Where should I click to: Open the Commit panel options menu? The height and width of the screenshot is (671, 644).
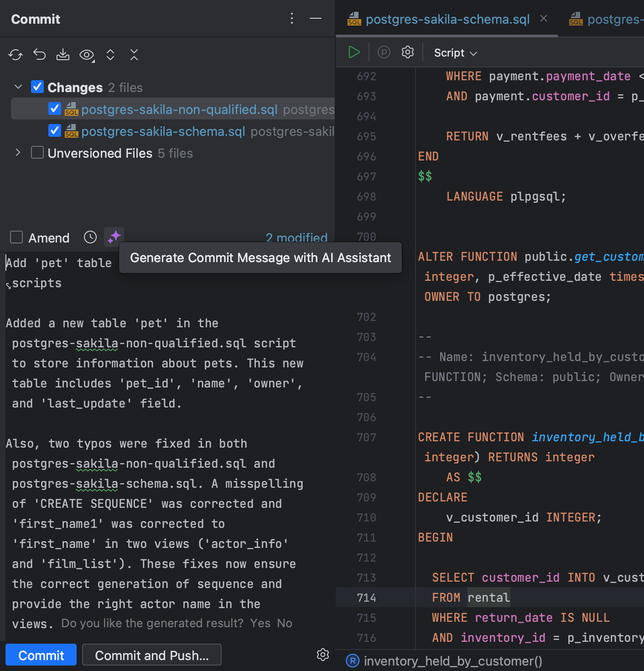point(291,19)
